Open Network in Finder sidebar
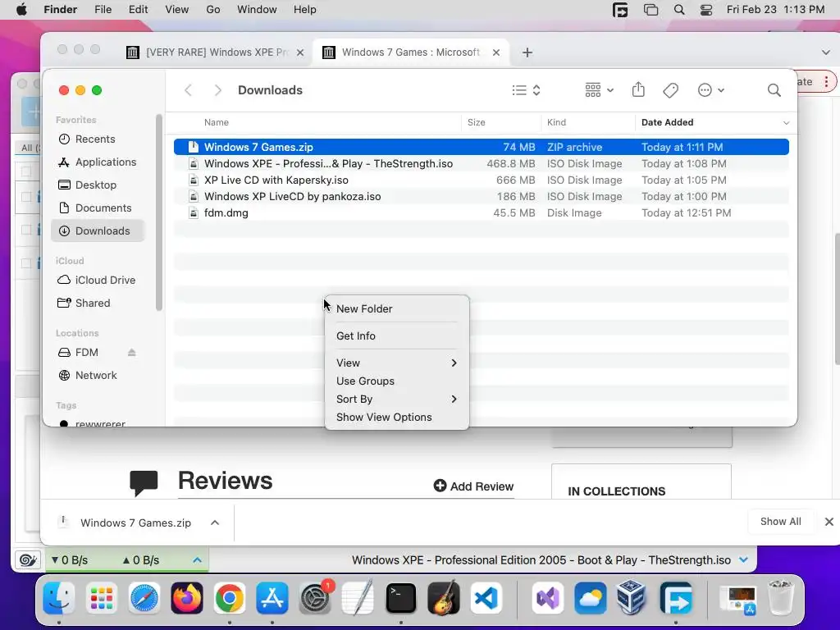Image resolution: width=840 pixels, height=630 pixels. pos(98,376)
